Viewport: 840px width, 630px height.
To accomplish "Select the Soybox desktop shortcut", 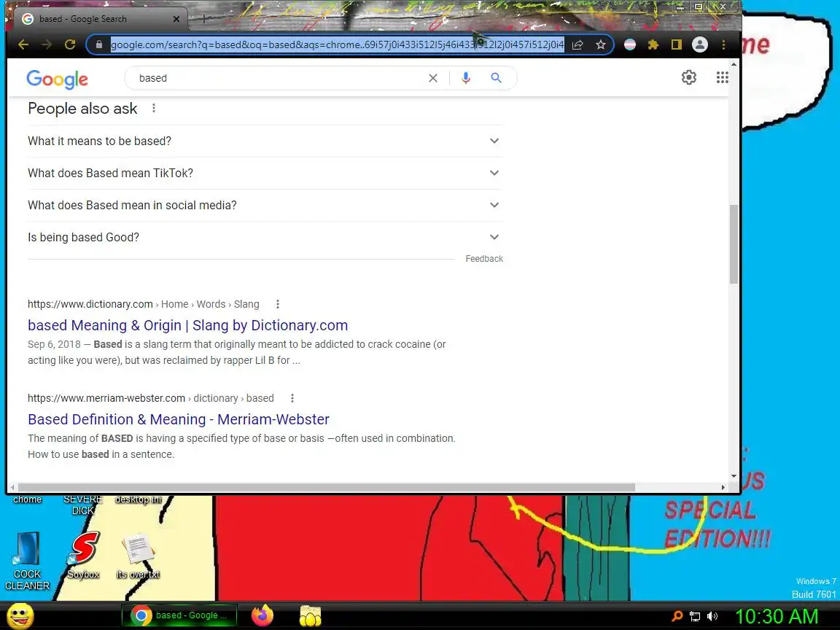I will [x=84, y=555].
